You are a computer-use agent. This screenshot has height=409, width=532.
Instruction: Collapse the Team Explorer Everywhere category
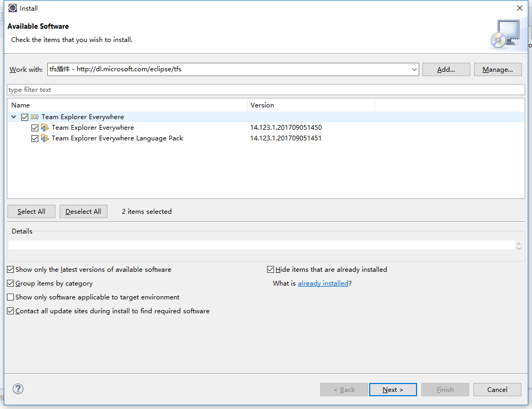point(14,117)
